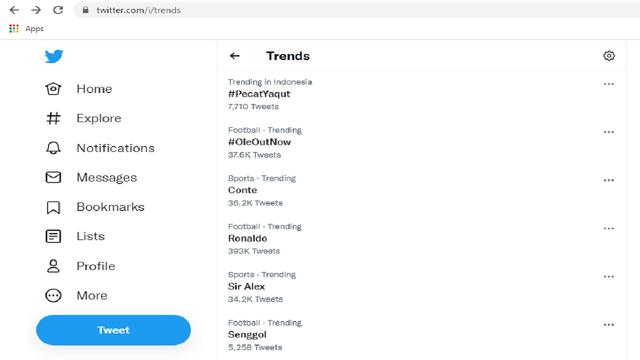640x360 pixels.
Task: Click browser forward arrow button
Action: coord(36,10)
